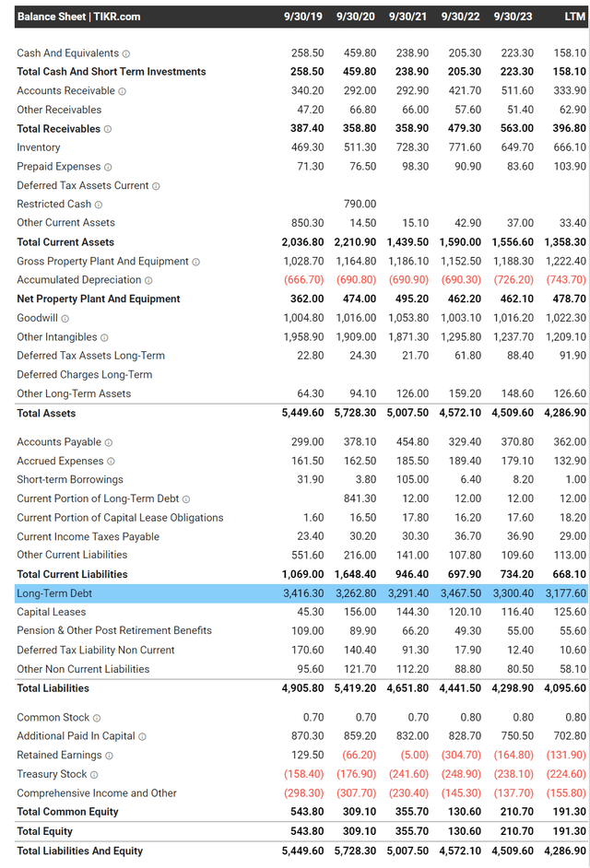Click the Net Property Plant And Equipment label

pyautogui.click(x=99, y=299)
